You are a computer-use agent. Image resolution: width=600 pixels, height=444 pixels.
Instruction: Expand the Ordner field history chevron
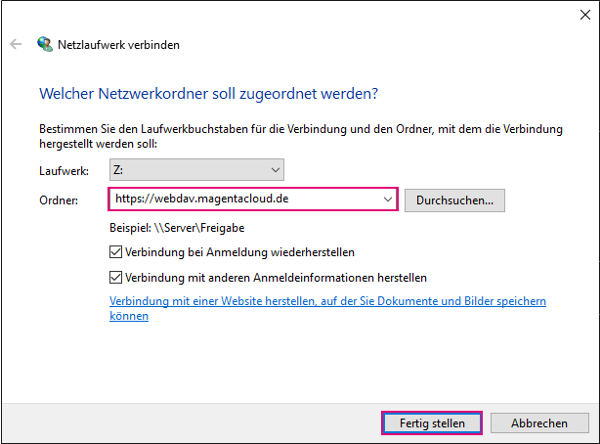pyautogui.click(x=388, y=199)
